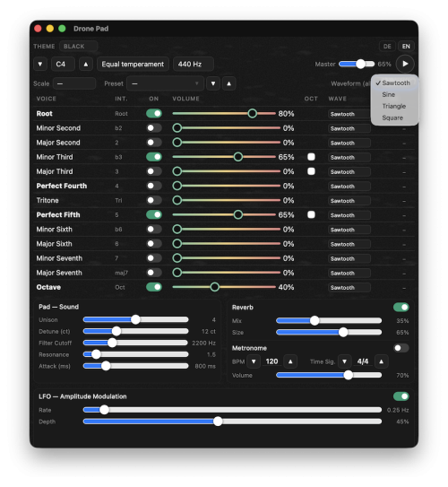The image size is (448, 487).
Task: Toggle the Reverb switch off
Action: coord(401,308)
